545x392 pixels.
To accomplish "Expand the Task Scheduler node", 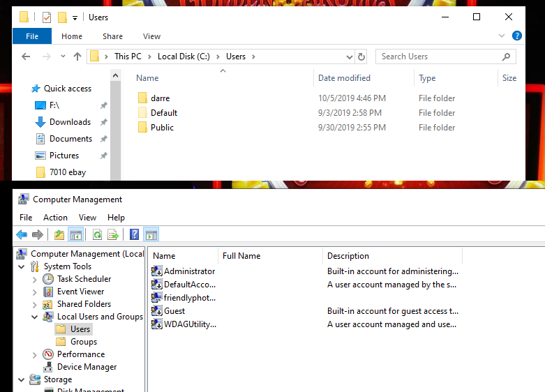I will point(34,280).
